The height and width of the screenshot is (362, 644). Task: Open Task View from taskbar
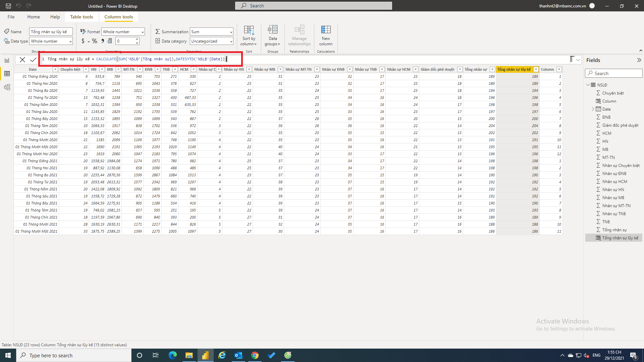point(155,355)
